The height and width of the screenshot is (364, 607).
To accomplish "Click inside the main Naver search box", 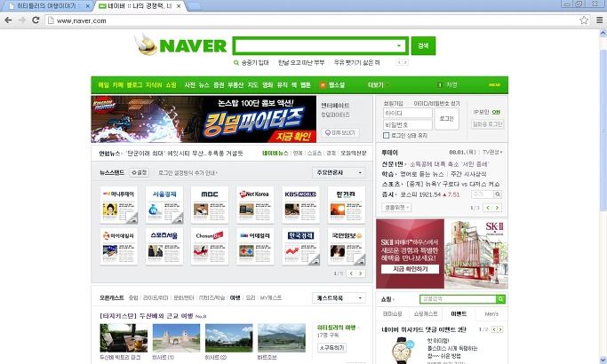I will (315, 46).
